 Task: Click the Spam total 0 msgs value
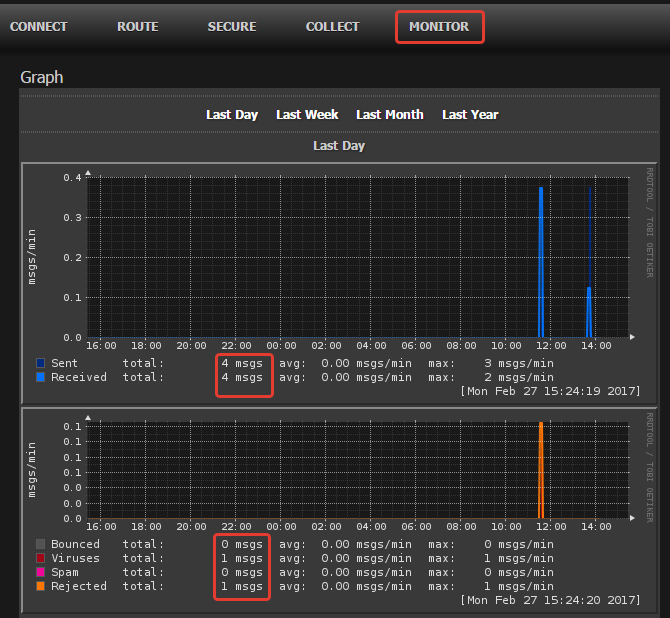click(x=242, y=572)
